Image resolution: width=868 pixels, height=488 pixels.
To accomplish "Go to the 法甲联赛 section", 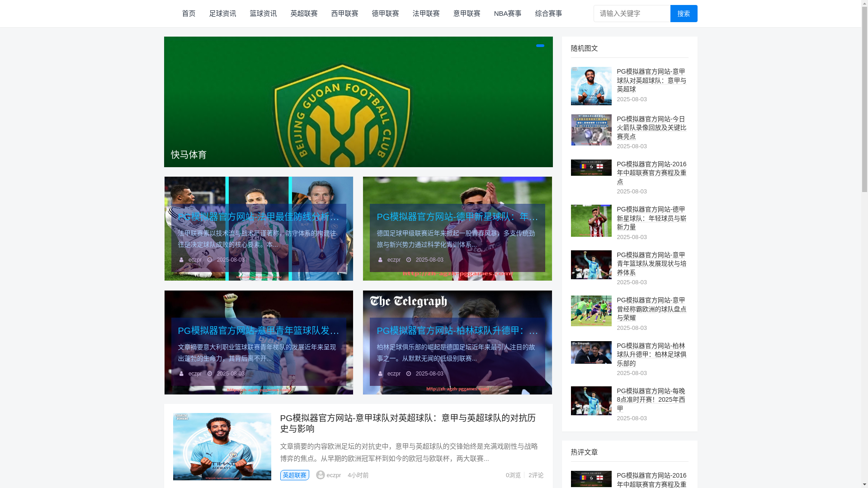I will [426, 14].
